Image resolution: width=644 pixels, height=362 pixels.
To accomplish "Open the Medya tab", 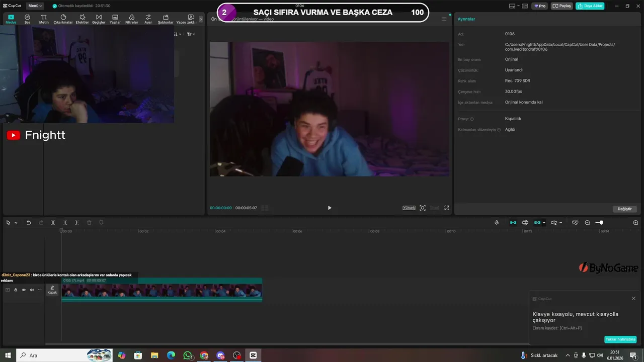I will pyautogui.click(x=11, y=19).
